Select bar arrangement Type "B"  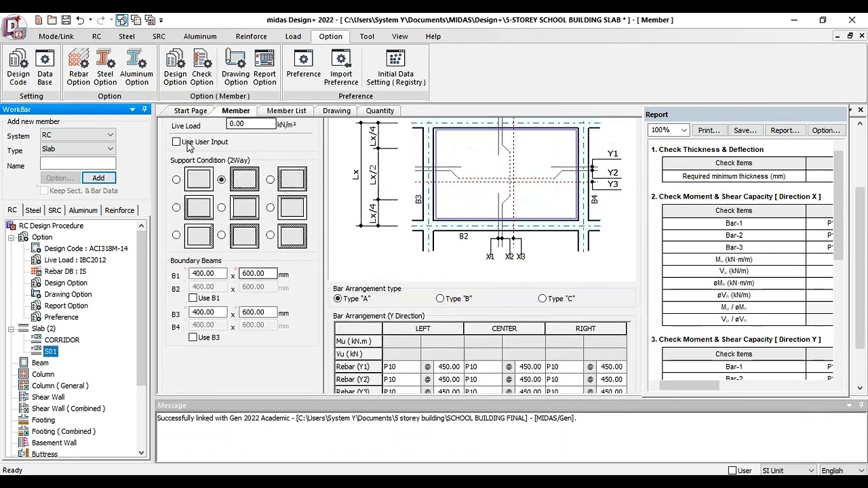[x=440, y=298]
